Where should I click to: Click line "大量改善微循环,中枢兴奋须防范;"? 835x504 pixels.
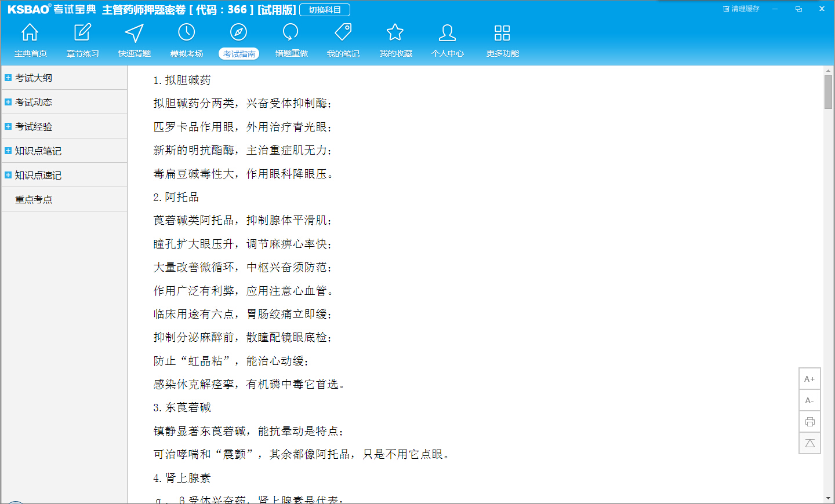pyautogui.click(x=242, y=267)
